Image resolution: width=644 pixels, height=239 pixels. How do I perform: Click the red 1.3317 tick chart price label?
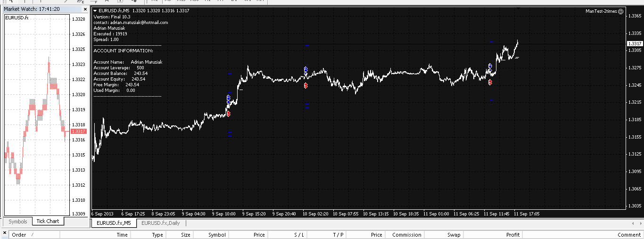coord(79,132)
